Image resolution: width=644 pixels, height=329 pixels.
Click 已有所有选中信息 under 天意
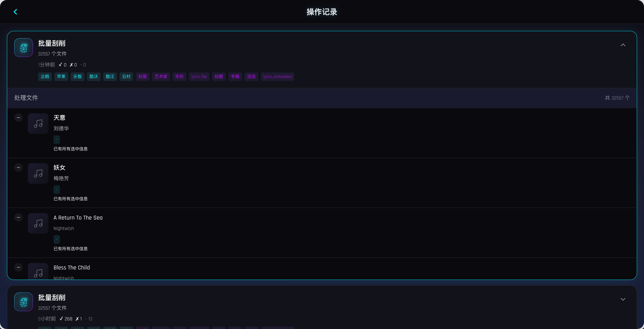coord(70,149)
